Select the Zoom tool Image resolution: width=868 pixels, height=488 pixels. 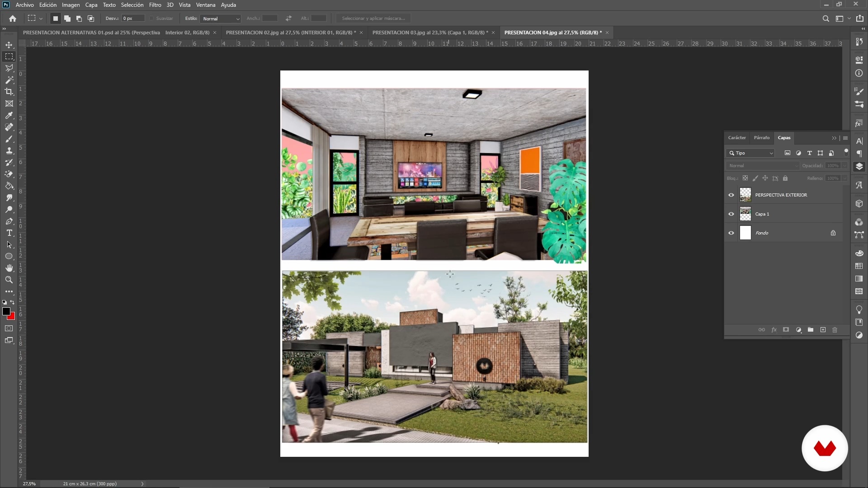(9, 280)
